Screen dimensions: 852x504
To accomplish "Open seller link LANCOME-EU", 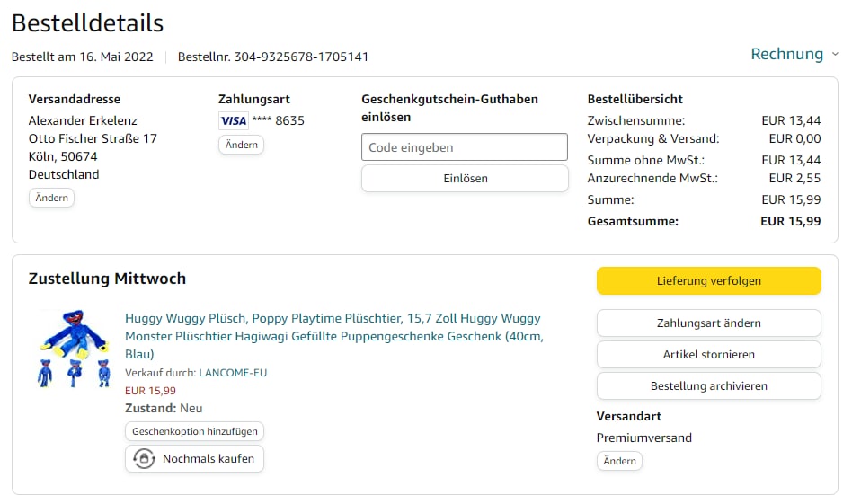I will coord(233,373).
